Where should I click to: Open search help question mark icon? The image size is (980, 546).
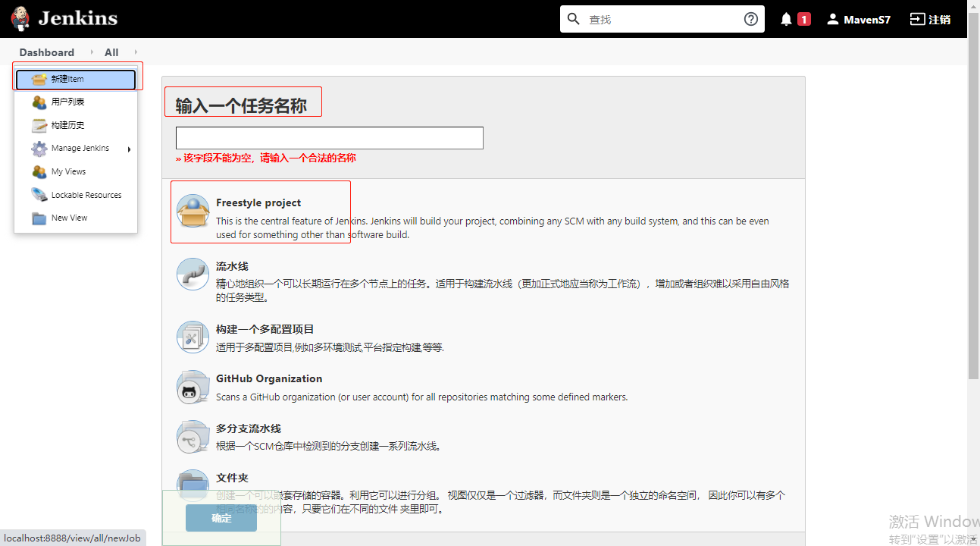(750, 19)
